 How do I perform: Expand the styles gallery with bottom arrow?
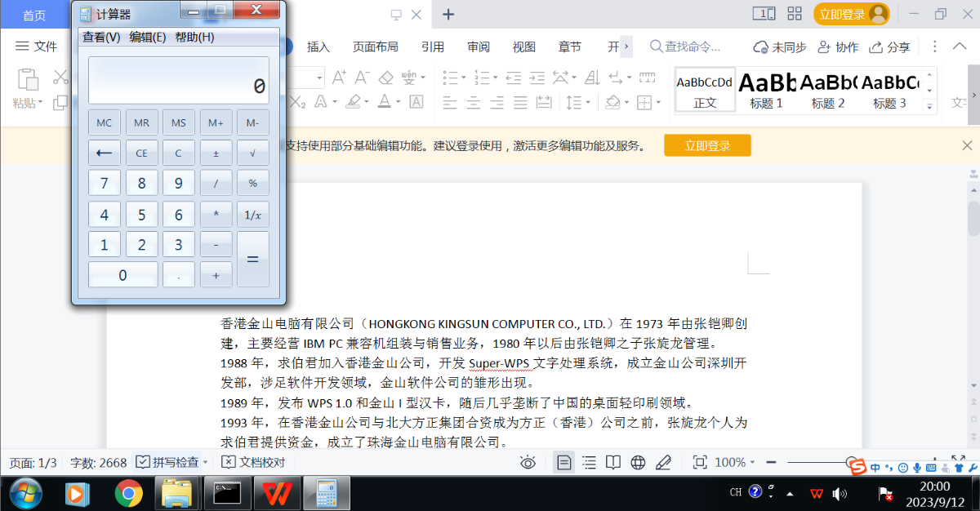[929, 106]
